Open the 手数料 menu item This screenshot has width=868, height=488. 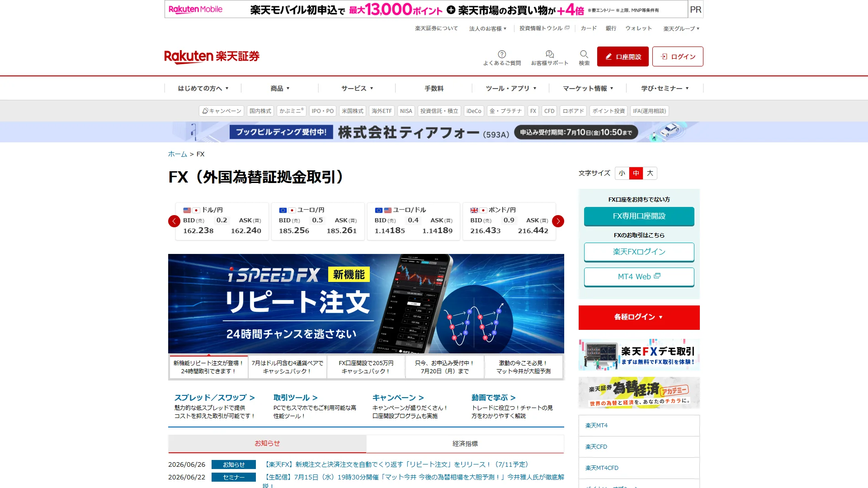[434, 88]
